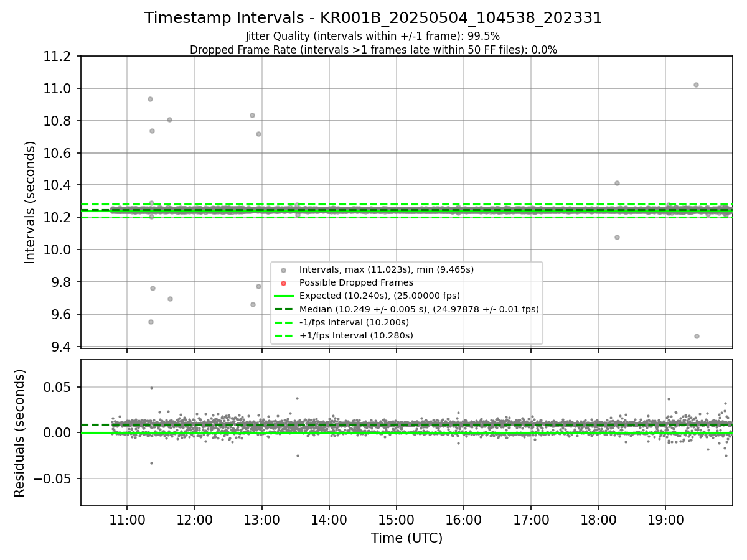
Task: Click the maximum interval outlier point above 11.0 seconds
Action: (696, 85)
